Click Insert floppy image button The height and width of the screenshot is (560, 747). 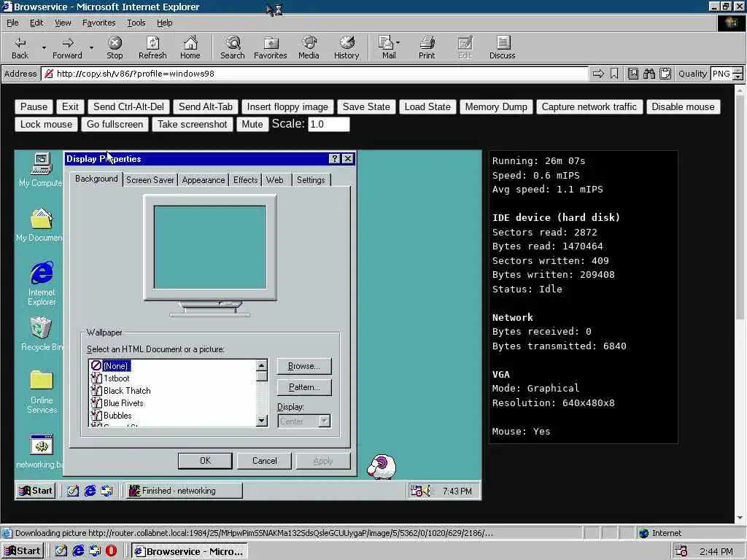287,106
